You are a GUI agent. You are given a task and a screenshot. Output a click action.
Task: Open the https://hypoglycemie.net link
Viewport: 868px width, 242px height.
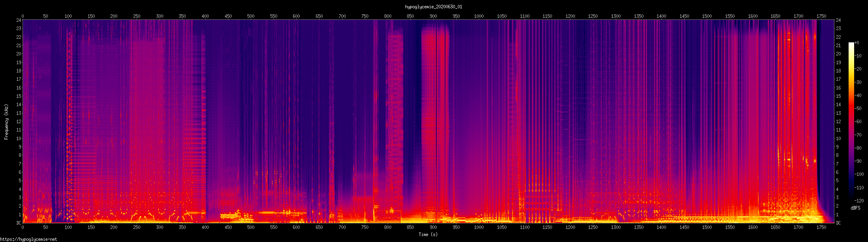click(x=29, y=239)
